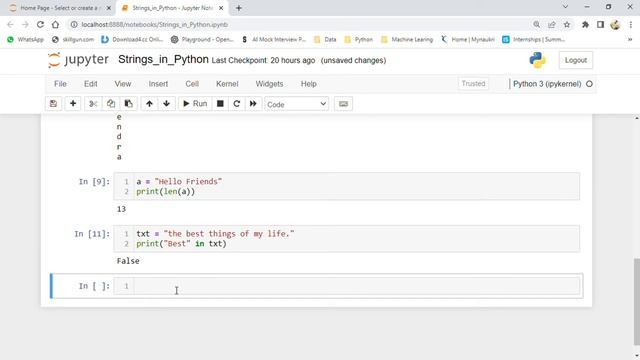The width and height of the screenshot is (640, 360).
Task: Open the cell type Code dropdown
Action: (x=296, y=104)
